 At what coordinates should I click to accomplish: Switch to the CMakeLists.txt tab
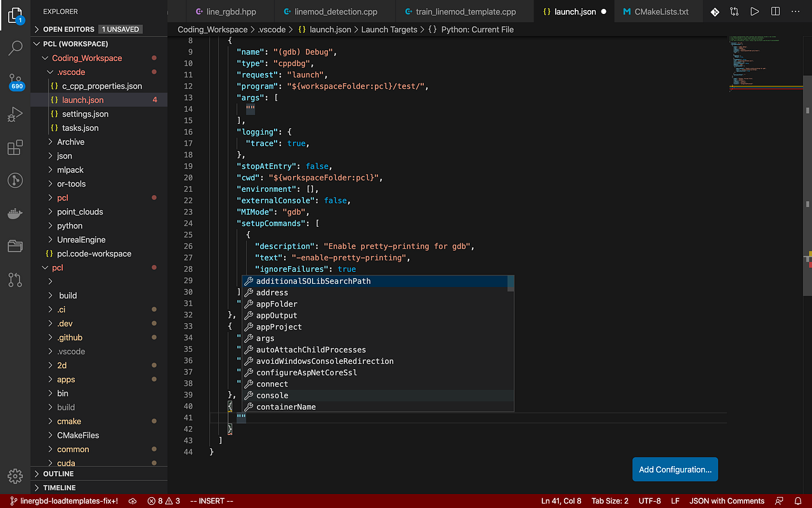pos(658,11)
